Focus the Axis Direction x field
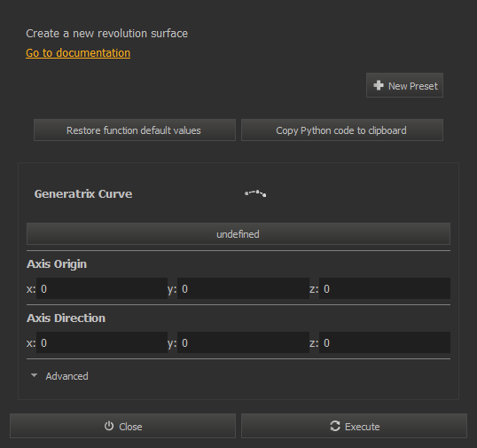This screenshot has width=477, height=448. [x=102, y=342]
